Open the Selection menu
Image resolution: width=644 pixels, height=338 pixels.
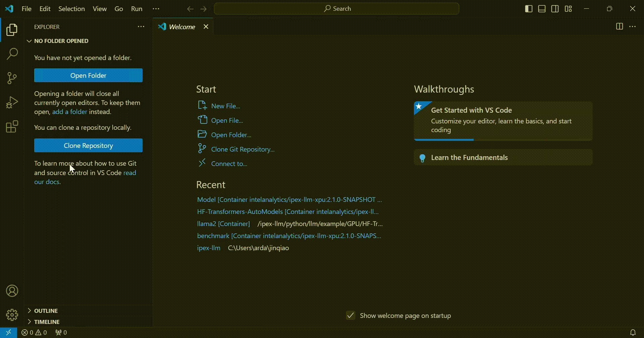click(x=71, y=9)
